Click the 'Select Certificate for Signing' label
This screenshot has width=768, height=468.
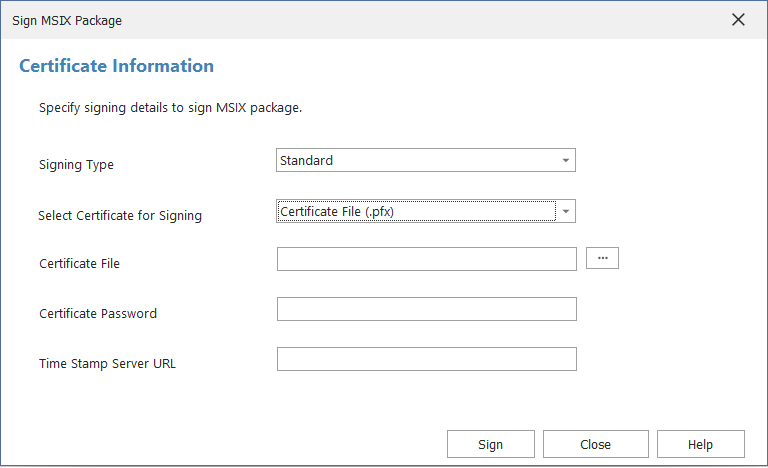pos(120,215)
